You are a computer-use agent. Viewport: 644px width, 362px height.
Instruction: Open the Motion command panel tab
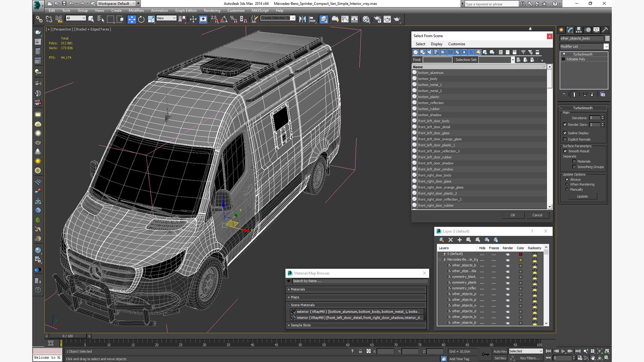click(x=588, y=30)
